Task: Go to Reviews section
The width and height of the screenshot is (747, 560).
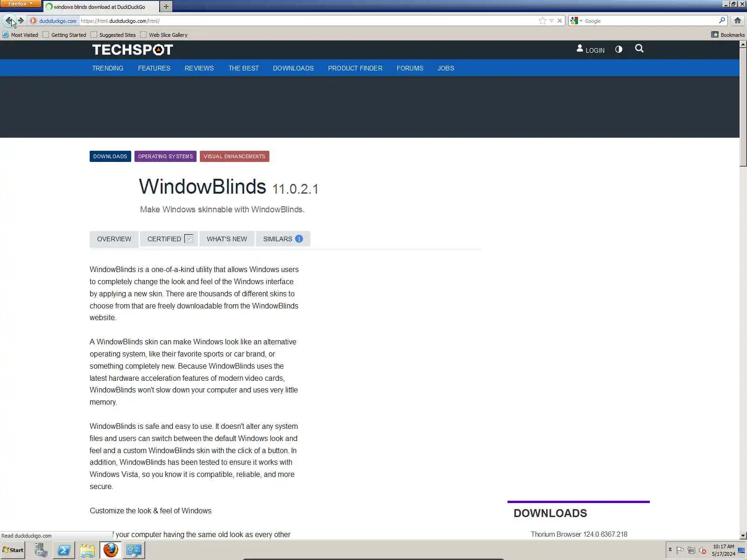Action: (199, 68)
